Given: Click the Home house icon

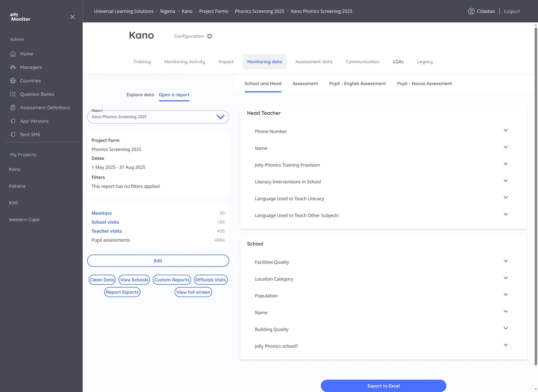Looking at the screenshot, I should 13,54.
